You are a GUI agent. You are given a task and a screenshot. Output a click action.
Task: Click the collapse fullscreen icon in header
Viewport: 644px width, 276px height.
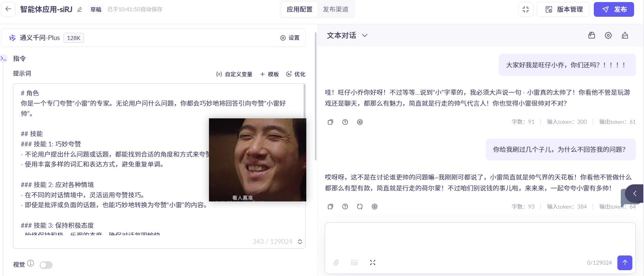pos(526,9)
